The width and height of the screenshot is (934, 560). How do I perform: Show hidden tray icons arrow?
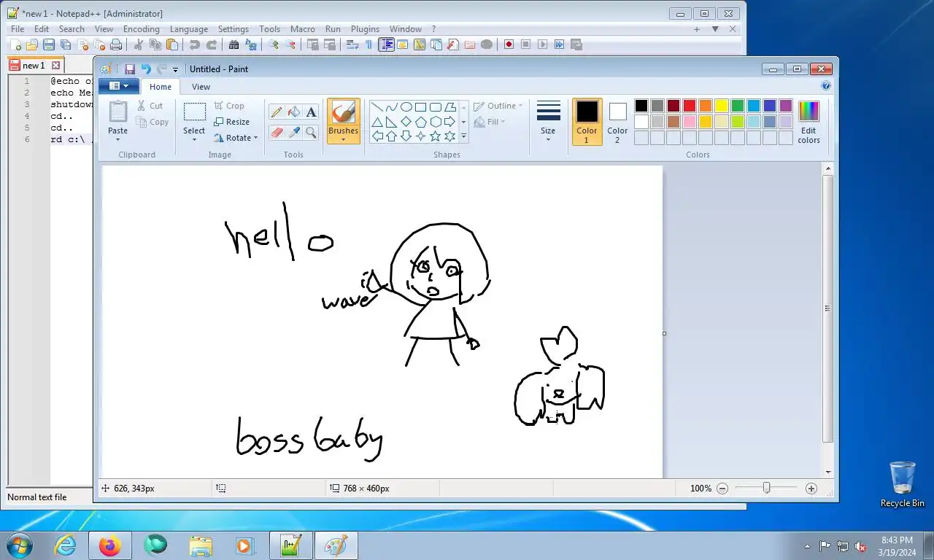(x=807, y=546)
